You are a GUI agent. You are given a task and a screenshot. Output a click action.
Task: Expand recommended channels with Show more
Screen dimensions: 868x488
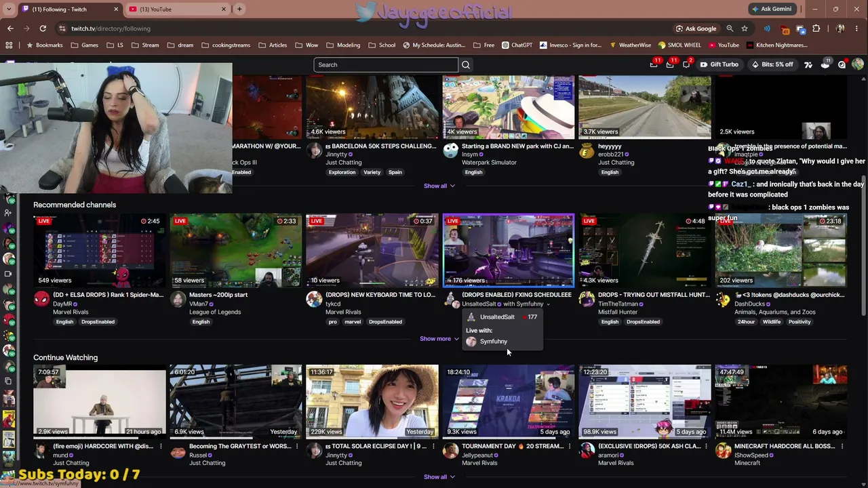(439, 339)
